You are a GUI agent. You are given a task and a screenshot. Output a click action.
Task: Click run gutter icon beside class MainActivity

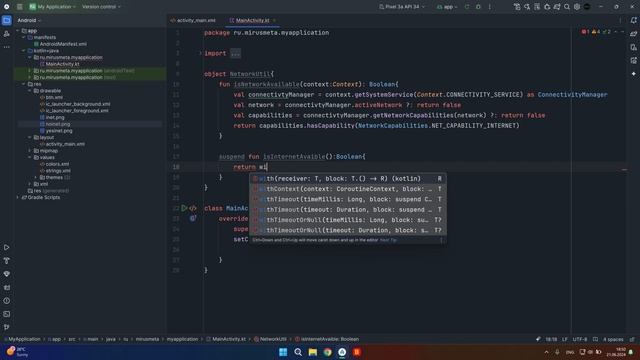(184, 208)
